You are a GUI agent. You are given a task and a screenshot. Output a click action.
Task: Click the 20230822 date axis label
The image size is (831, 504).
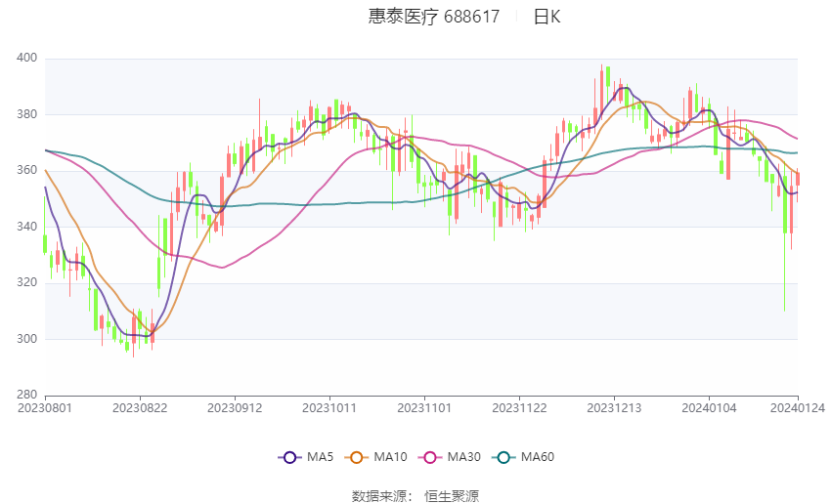click(140, 408)
